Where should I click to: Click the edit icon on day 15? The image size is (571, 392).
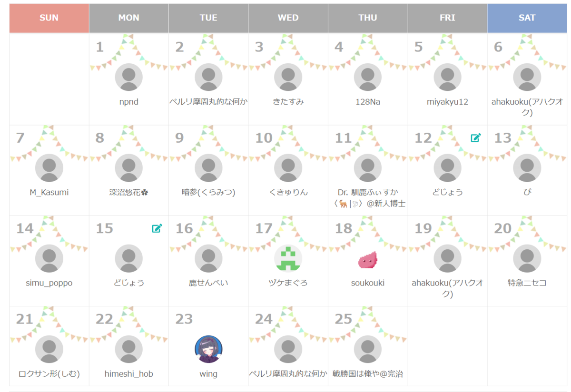(157, 228)
